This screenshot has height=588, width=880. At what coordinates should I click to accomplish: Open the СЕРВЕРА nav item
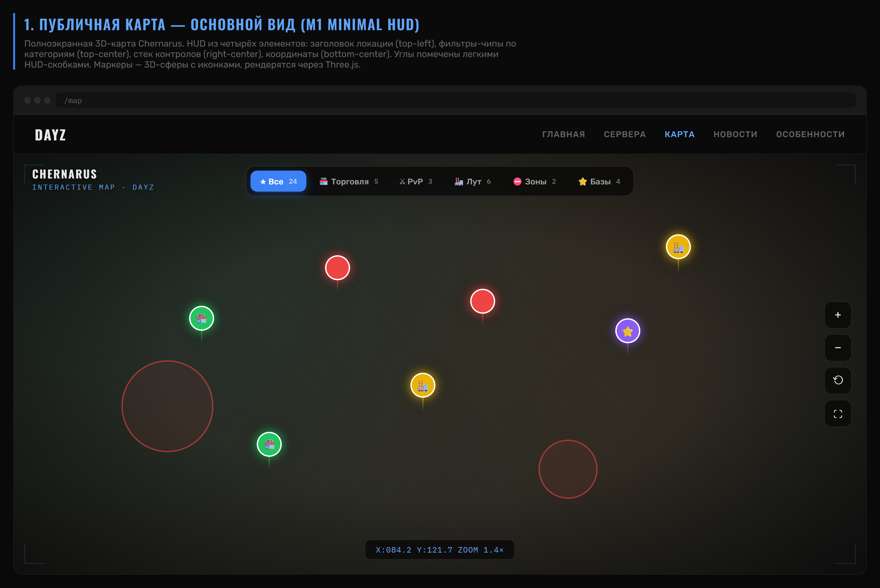(x=625, y=134)
